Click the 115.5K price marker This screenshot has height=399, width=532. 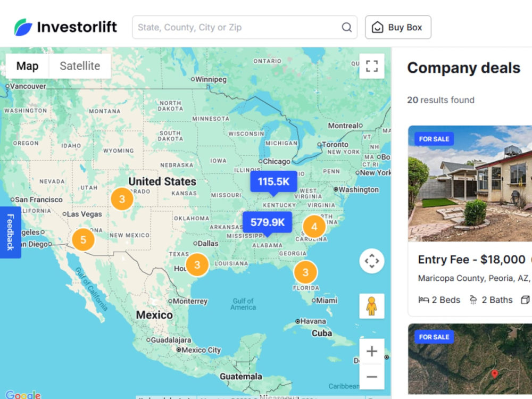point(273,182)
